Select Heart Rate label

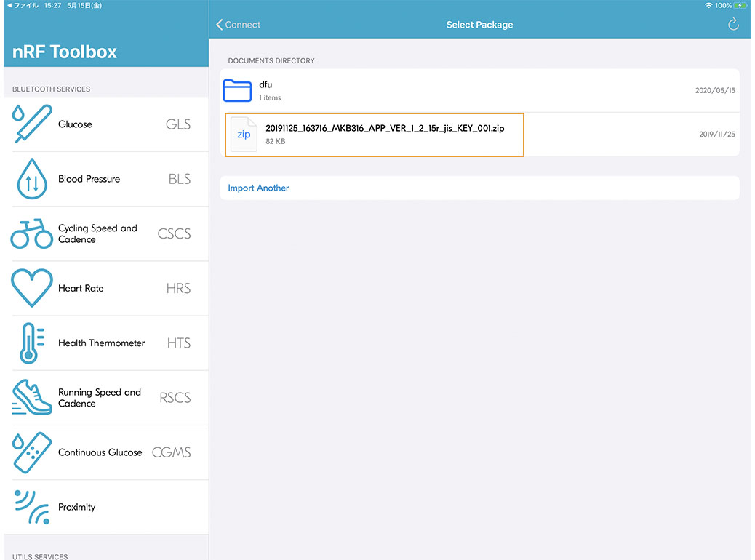click(x=81, y=288)
